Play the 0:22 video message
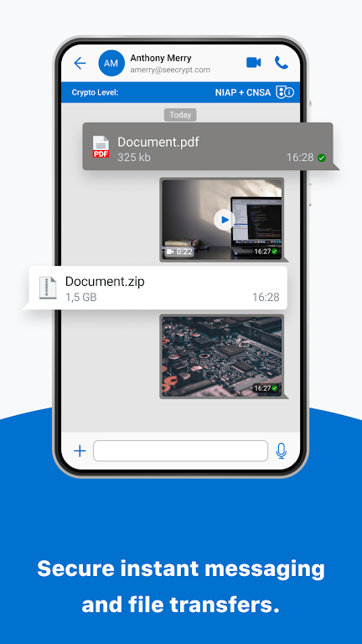The image size is (362, 644). [x=225, y=220]
